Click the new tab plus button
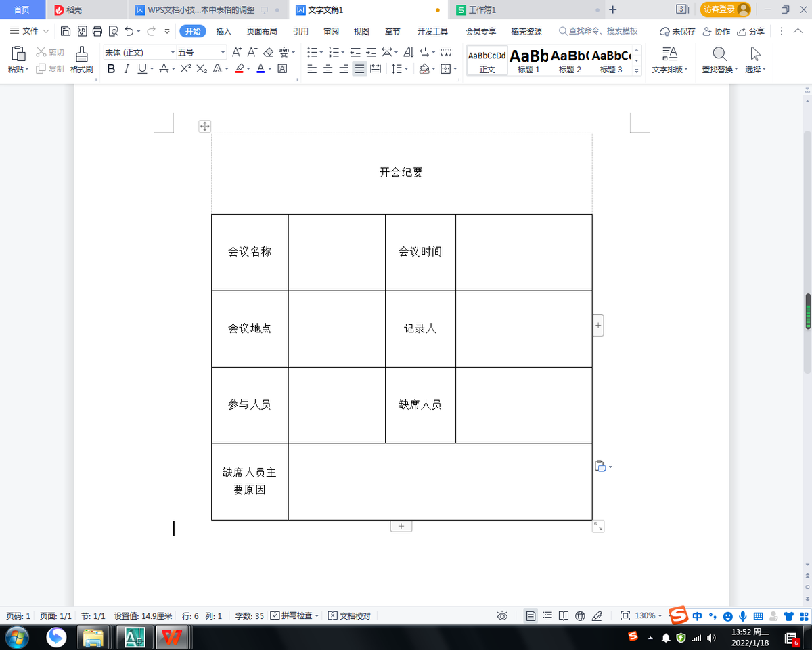The width and height of the screenshot is (812, 650). point(613,9)
